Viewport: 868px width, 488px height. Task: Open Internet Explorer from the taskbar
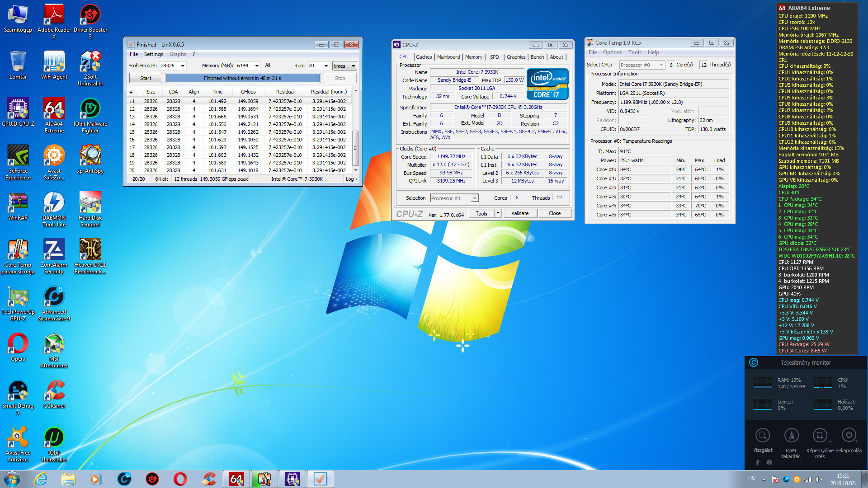pyautogui.click(x=41, y=479)
